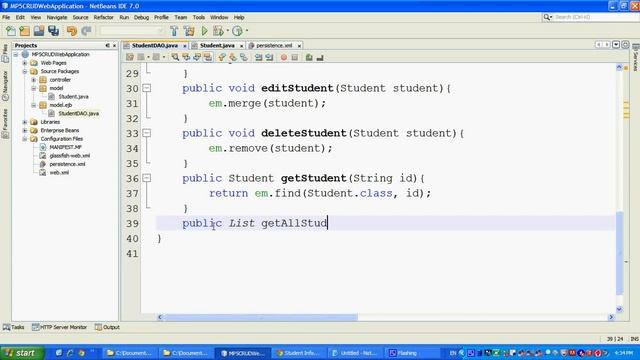
Task: Click the editor horizontal scrollbar thumb
Action: pyautogui.click(x=260, y=317)
